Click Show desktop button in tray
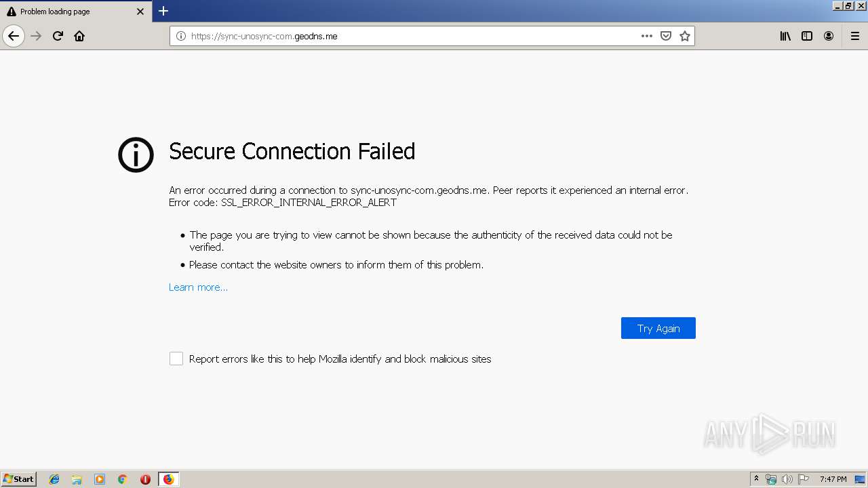Image resolution: width=868 pixels, height=488 pixels. tap(860, 479)
